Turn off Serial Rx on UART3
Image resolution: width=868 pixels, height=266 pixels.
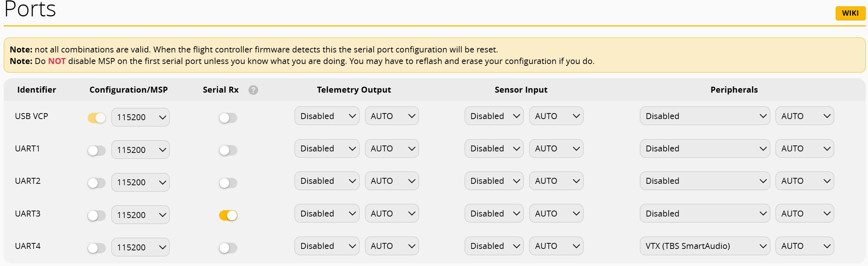click(x=228, y=215)
